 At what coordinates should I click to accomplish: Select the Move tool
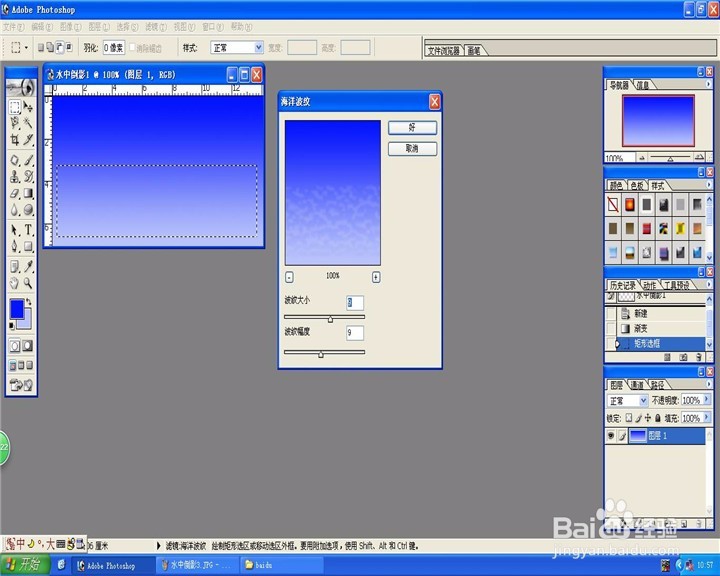click(28, 107)
